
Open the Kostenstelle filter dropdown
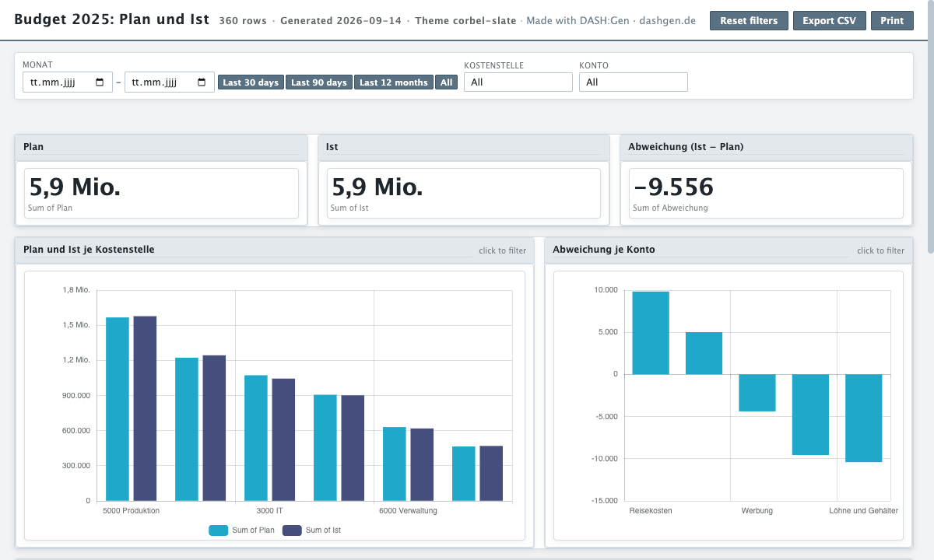518,82
